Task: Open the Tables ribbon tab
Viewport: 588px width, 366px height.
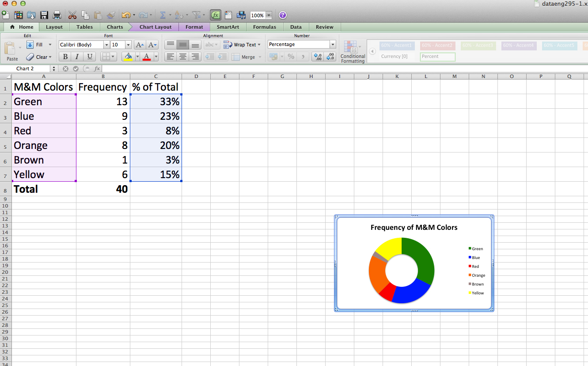Action: tap(84, 27)
